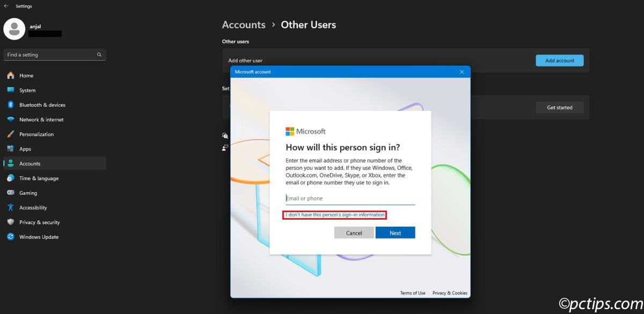Click the Apps icon in sidebar
This screenshot has width=644, height=314.
tap(11, 149)
